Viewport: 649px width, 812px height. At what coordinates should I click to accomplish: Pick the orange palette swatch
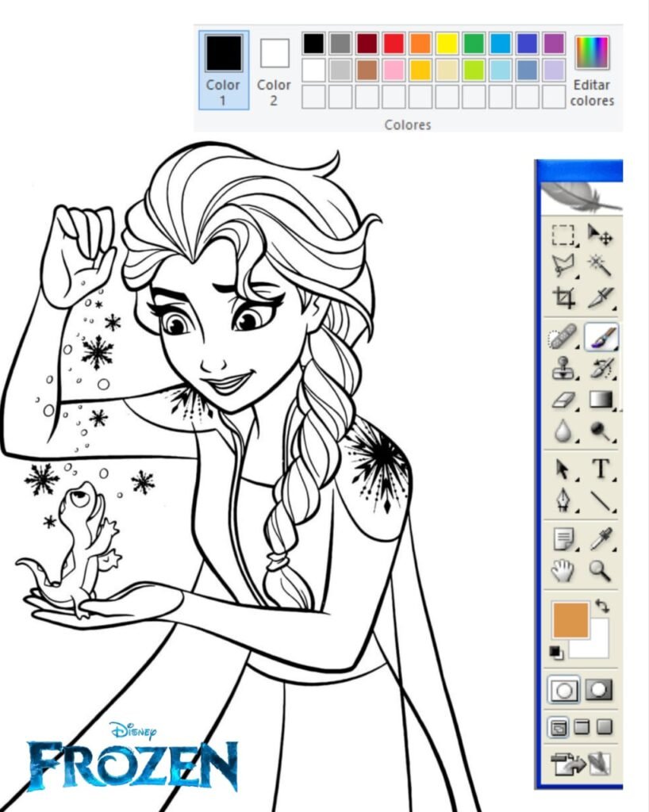pos(421,43)
